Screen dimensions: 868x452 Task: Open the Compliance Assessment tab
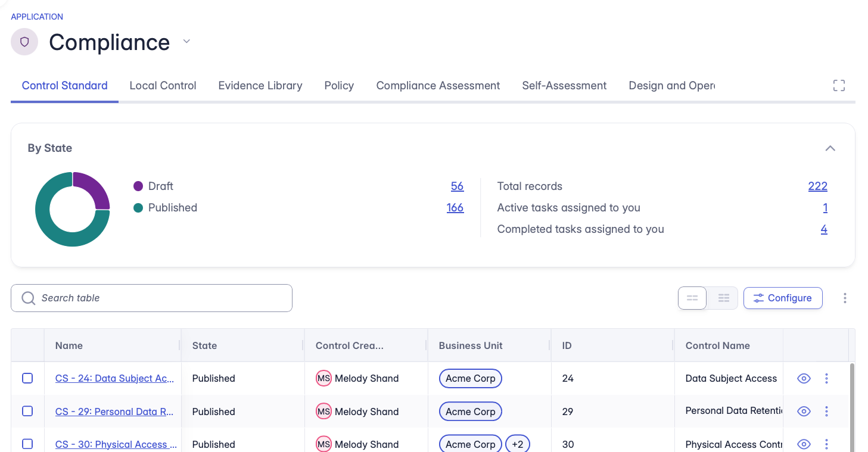[x=438, y=86]
